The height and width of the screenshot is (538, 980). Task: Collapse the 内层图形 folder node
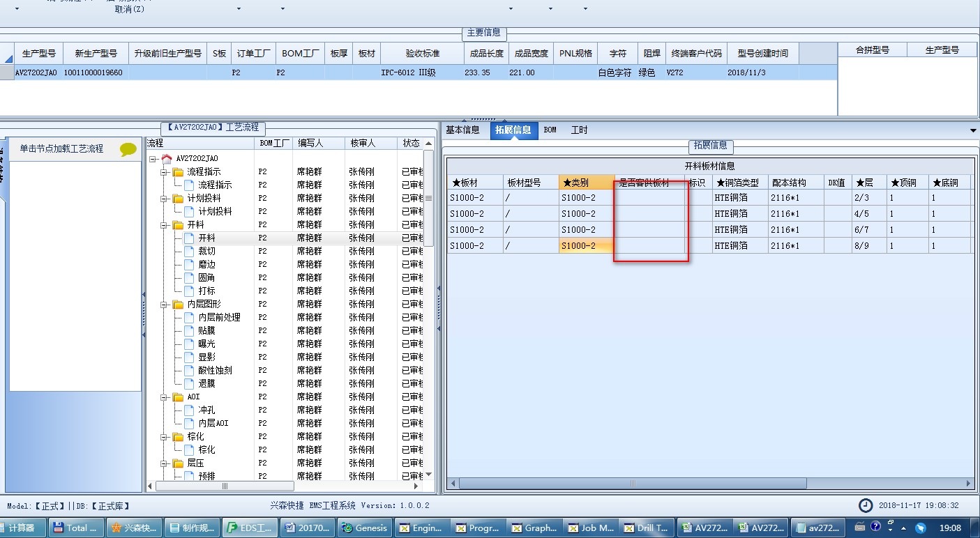coord(165,305)
